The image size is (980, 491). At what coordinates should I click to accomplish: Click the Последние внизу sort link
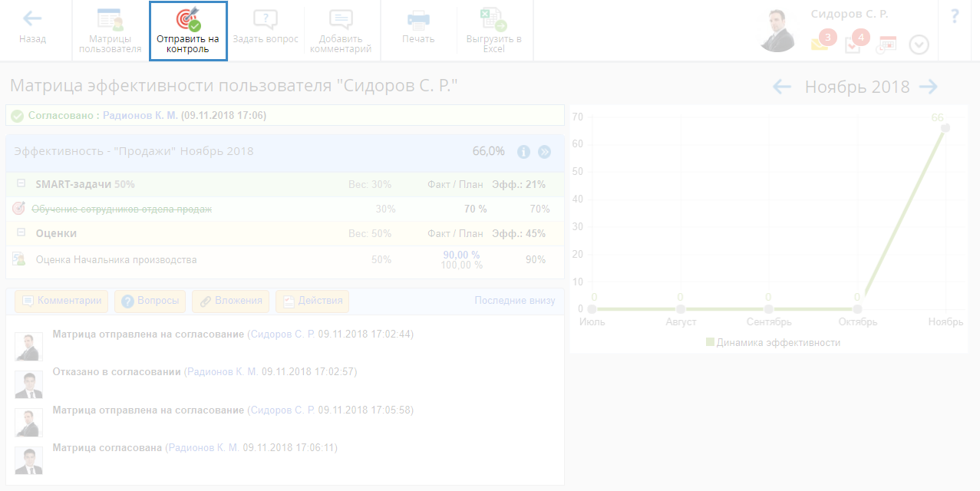pyautogui.click(x=514, y=301)
